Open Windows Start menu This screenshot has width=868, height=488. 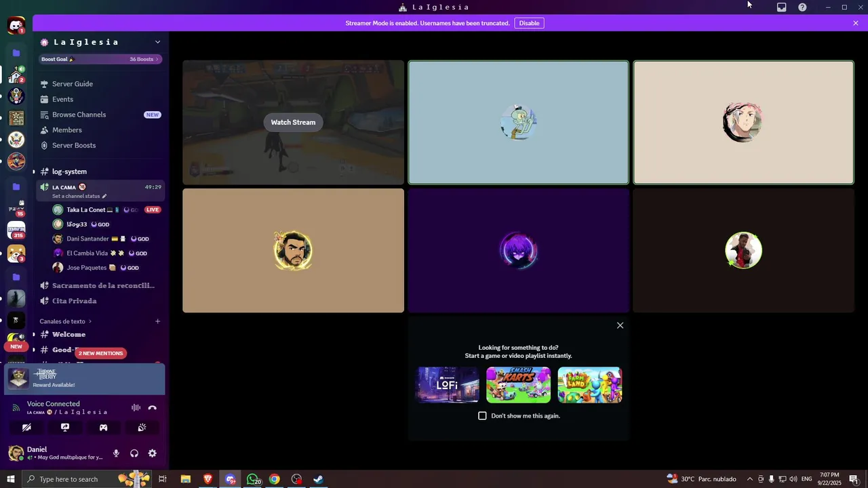[x=10, y=479]
